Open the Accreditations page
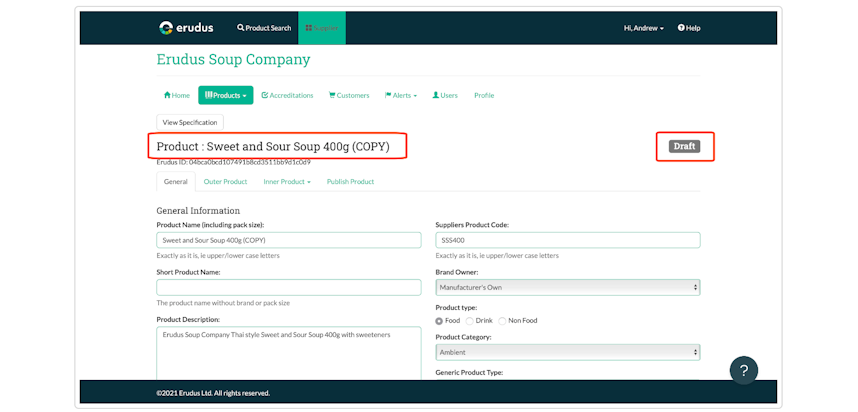Image resolution: width=858 pixels, height=412 pixels. (x=287, y=95)
